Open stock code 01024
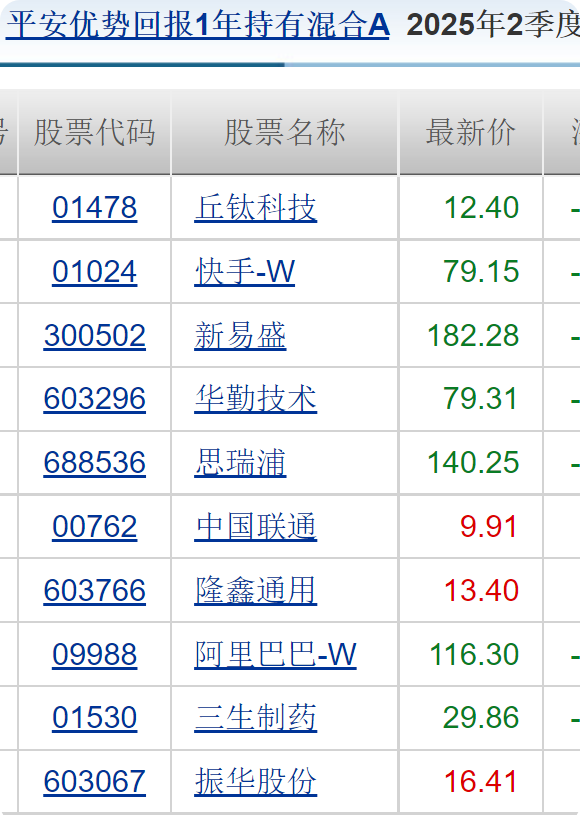The width and height of the screenshot is (580, 824). (x=95, y=271)
